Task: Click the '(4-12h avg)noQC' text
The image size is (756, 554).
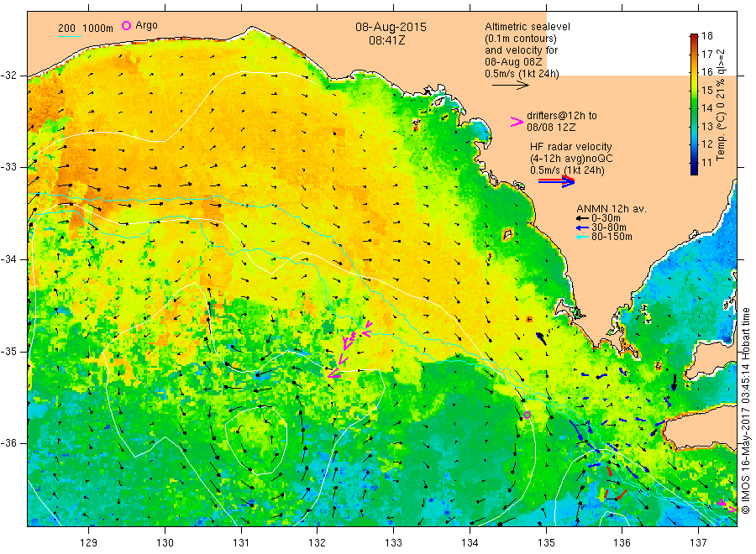Action: [571, 159]
